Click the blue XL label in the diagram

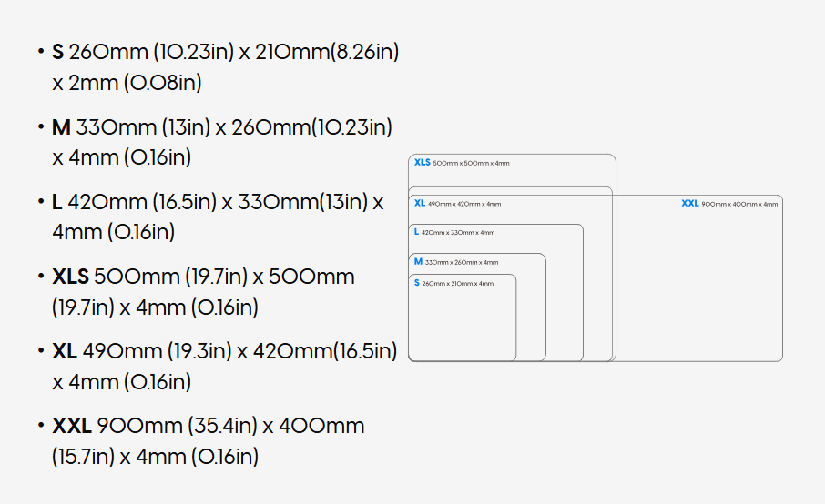(x=420, y=204)
